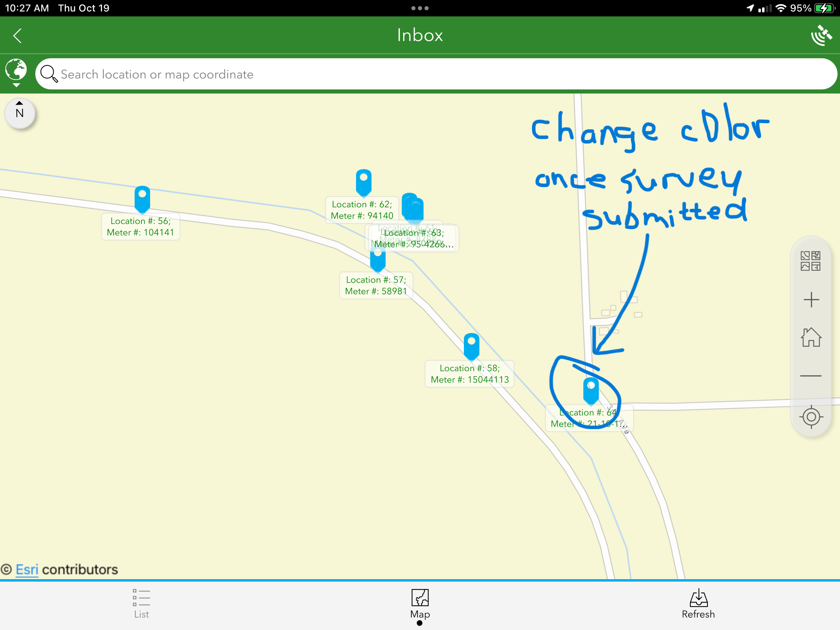Tap Refresh to update the inbox

point(698,603)
